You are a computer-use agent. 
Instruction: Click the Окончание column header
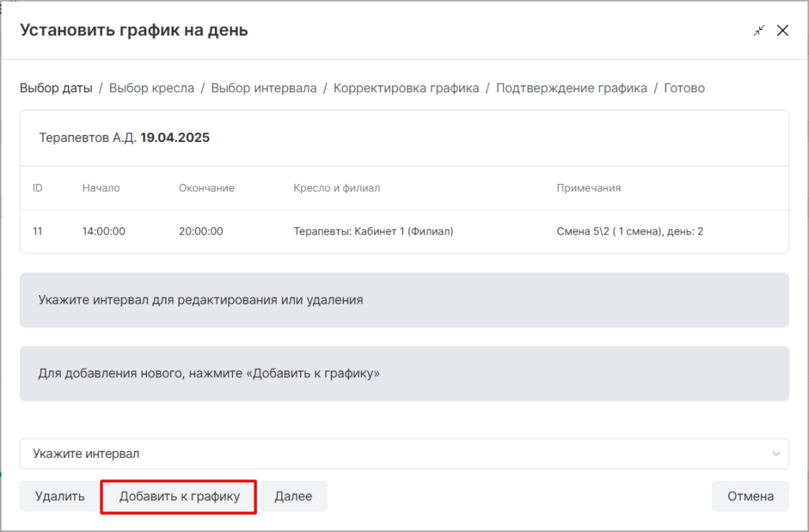[206, 188]
